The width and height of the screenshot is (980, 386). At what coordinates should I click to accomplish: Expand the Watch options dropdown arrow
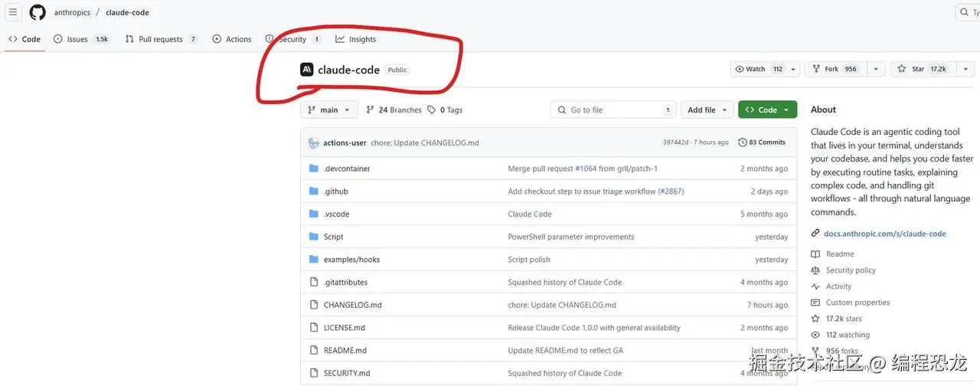[793, 69]
